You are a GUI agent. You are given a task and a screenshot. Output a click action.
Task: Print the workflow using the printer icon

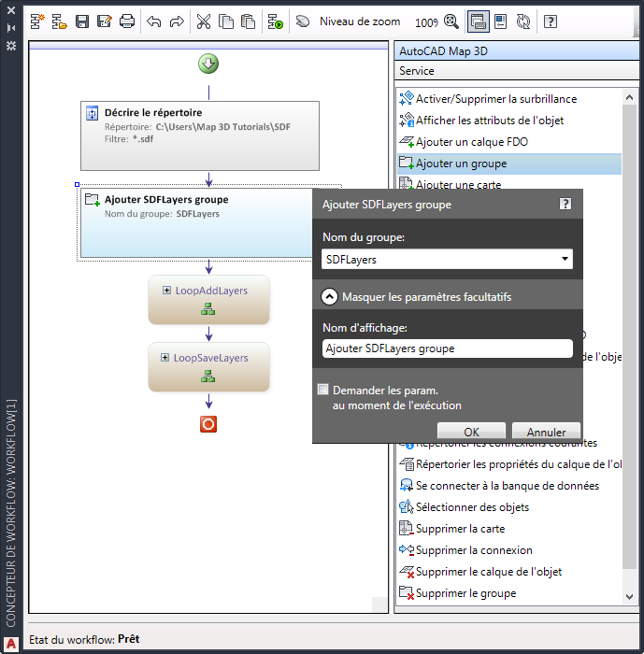coord(127,21)
